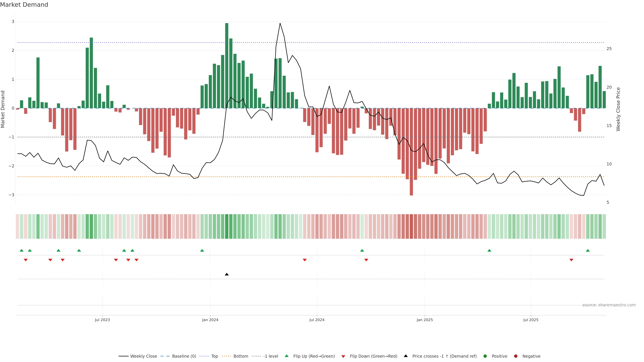This screenshot has width=644, height=362.
Task: Click the Market Demand chart title
Action: (24, 5)
